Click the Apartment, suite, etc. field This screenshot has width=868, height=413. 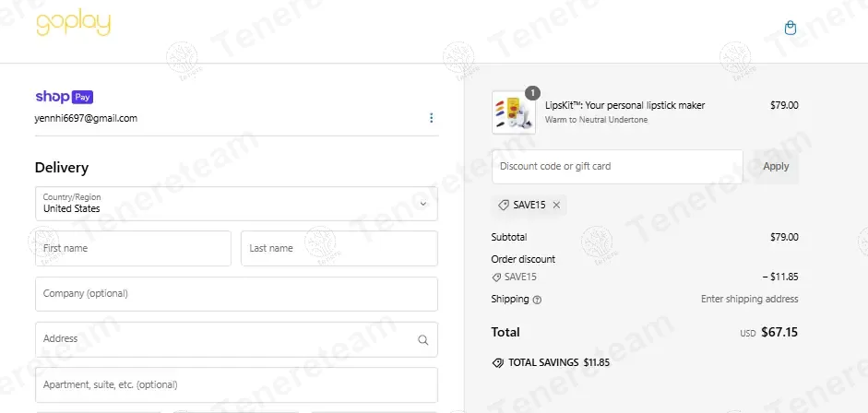(236, 384)
